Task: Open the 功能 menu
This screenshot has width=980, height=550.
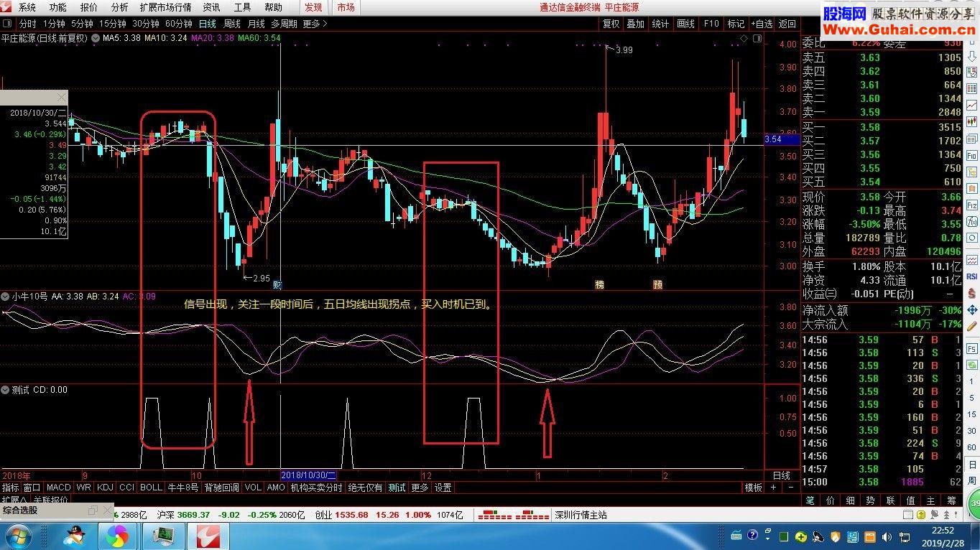Action: point(57,7)
